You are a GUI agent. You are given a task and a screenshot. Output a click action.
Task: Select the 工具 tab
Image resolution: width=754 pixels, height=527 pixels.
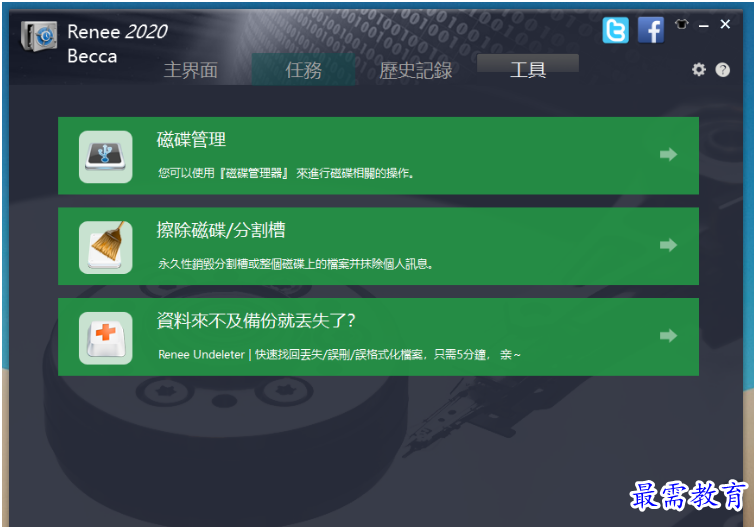tap(528, 69)
